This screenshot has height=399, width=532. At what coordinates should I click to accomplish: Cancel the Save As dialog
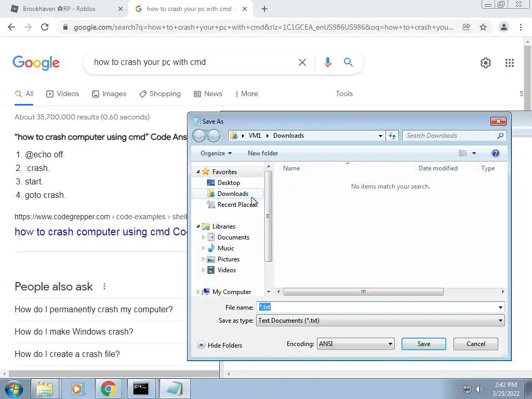pyautogui.click(x=476, y=344)
